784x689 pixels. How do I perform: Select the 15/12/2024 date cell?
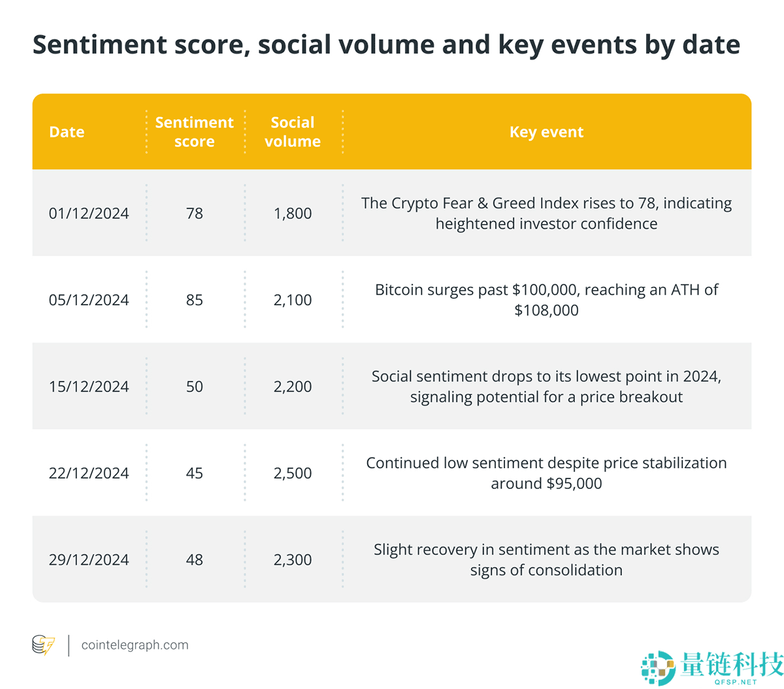(x=89, y=387)
